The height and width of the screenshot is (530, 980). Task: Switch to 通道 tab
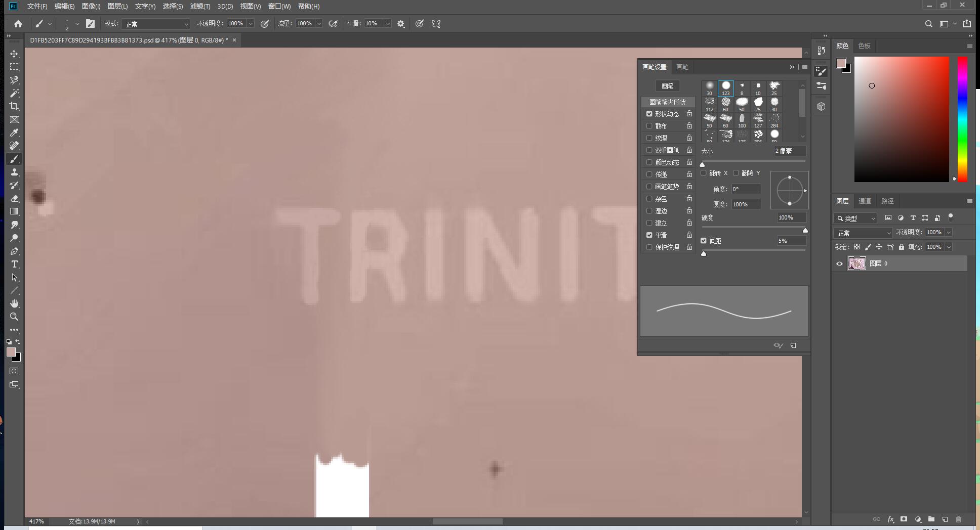(865, 201)
